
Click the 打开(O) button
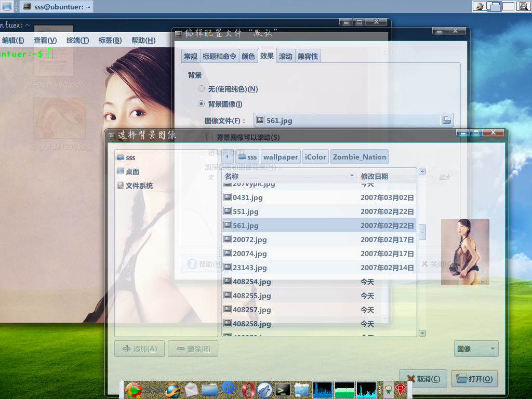(475, 379)
